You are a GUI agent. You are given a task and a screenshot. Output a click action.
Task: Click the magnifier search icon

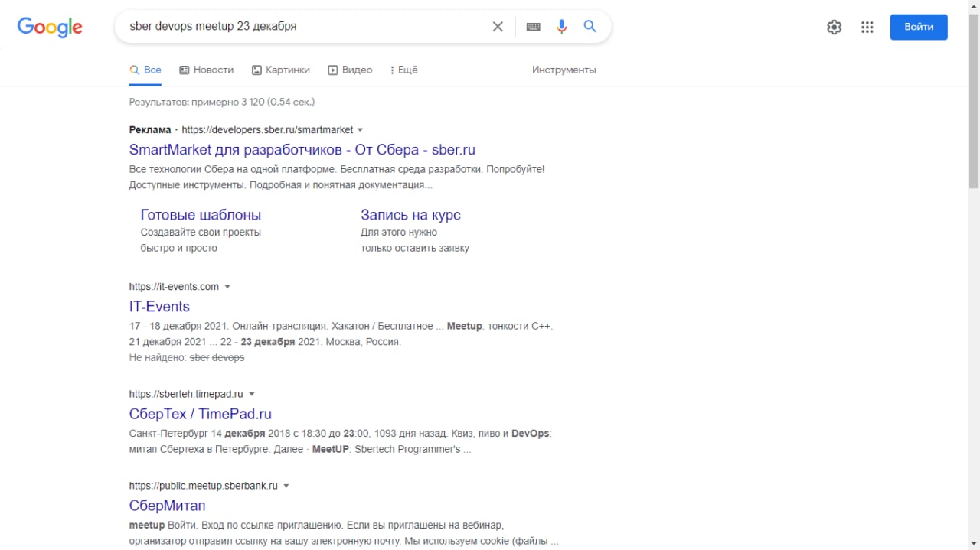coord(590,26)
